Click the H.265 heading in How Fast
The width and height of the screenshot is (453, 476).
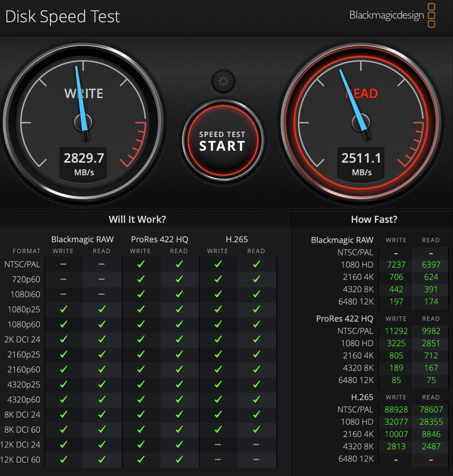point(362,397)
